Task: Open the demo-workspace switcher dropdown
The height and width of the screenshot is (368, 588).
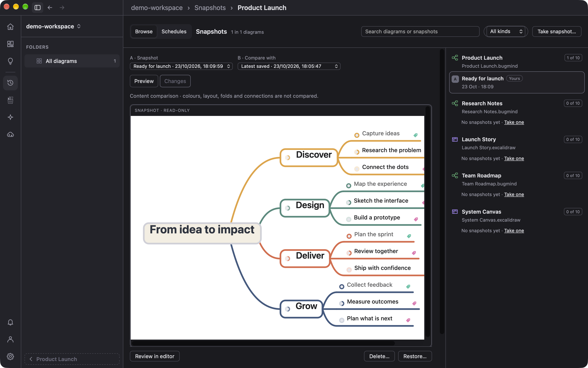Action: (53, 26)
